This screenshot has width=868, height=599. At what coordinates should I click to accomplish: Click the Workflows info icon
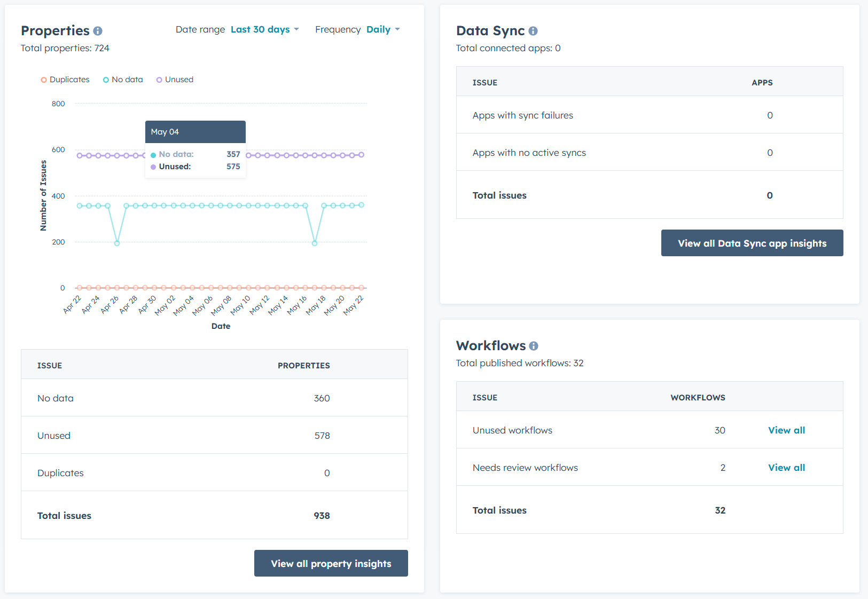[534, 346]
